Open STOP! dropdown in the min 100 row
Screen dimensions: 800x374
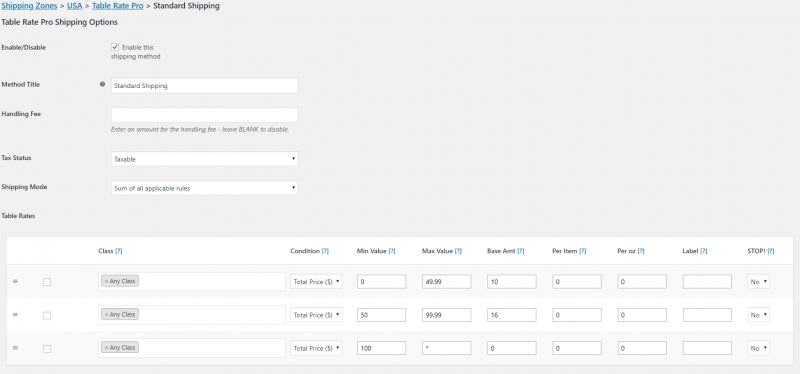pos(759,348)
